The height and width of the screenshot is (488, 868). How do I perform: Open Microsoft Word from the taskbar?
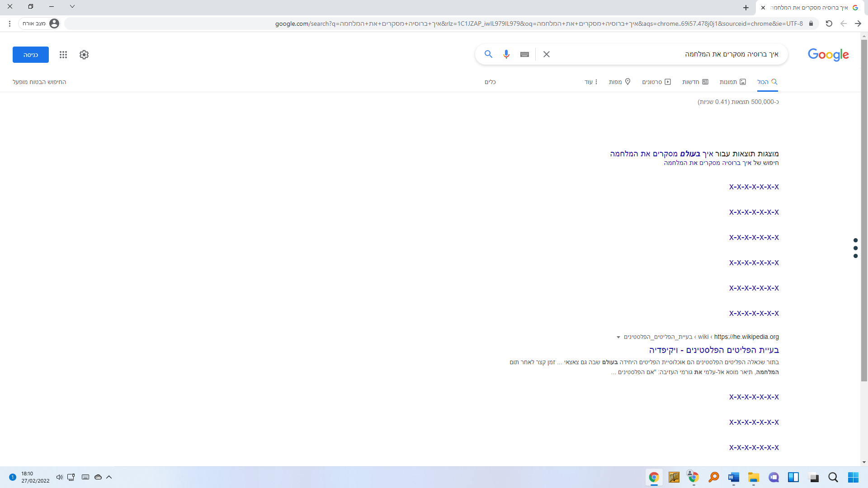click(733, 477)
